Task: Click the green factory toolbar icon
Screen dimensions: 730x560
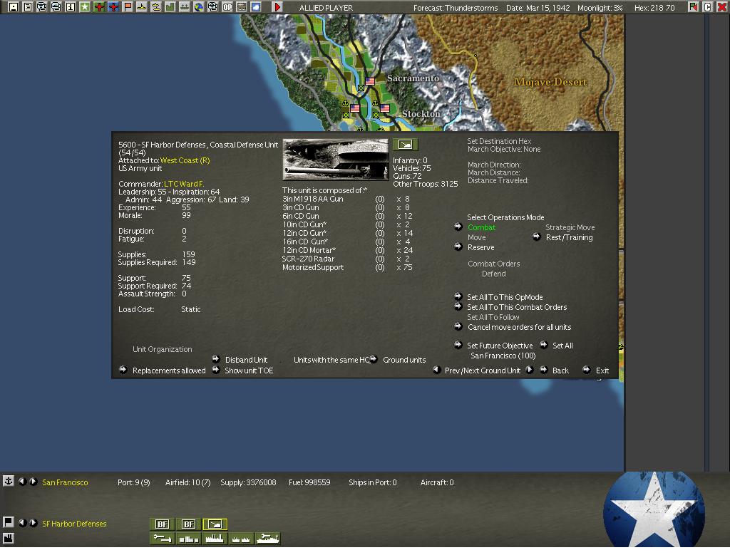Action: (x=170, y=7)
